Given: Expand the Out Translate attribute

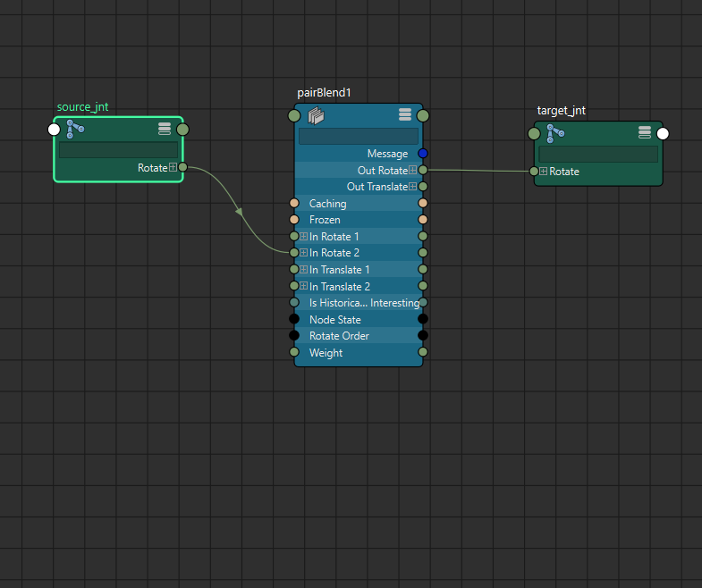Looking at the screenshot, I should (413, 187).
